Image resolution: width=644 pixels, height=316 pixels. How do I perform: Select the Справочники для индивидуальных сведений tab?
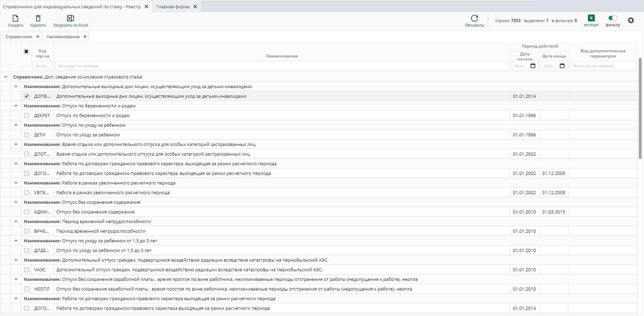(72, 7)
